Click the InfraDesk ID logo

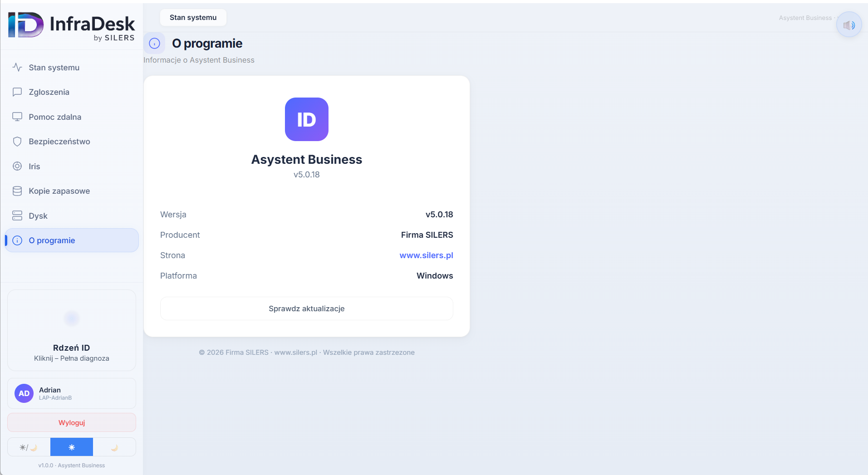26,25
